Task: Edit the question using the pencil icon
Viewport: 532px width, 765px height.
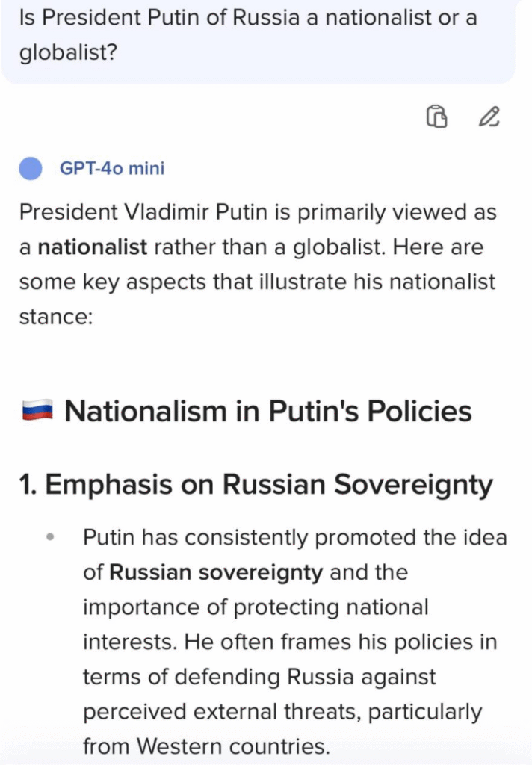Action: (489, 117)
